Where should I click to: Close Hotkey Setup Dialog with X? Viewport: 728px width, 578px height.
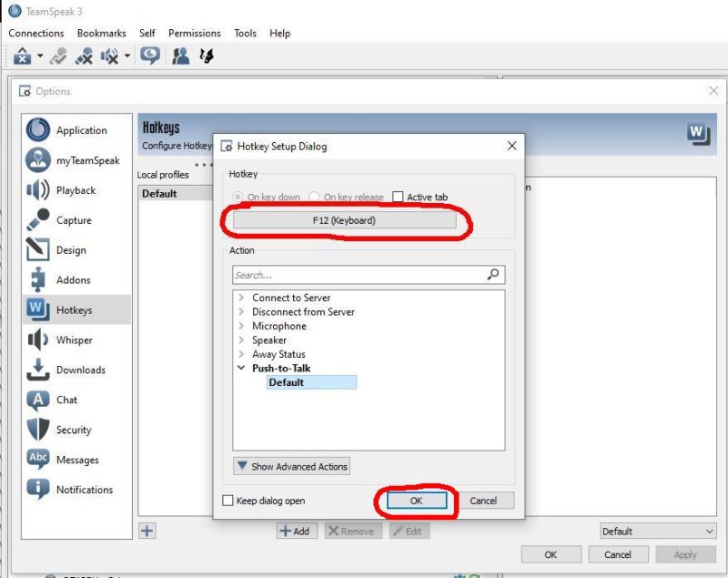tap(511, 146)
